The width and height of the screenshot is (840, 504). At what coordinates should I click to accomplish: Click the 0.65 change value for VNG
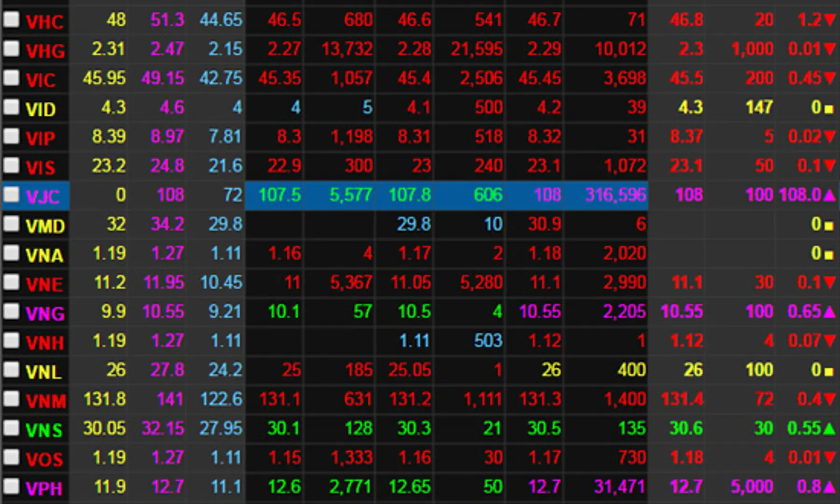[x=805, y=311]
